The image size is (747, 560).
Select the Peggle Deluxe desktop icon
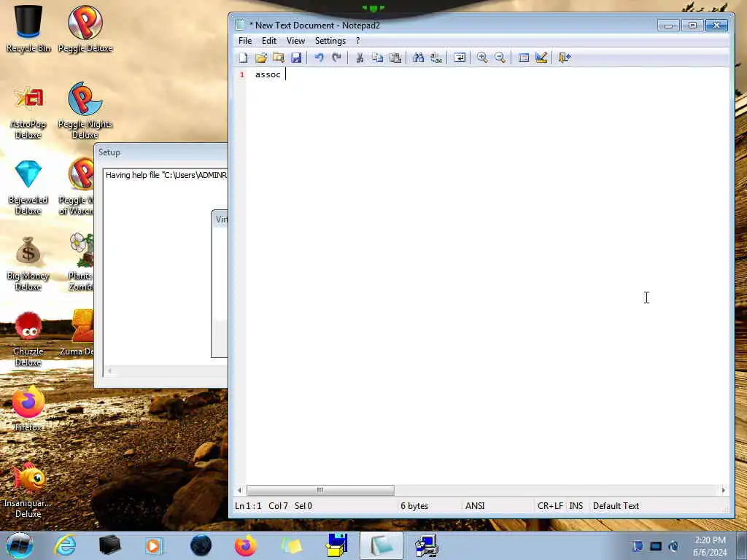point(85,28)
